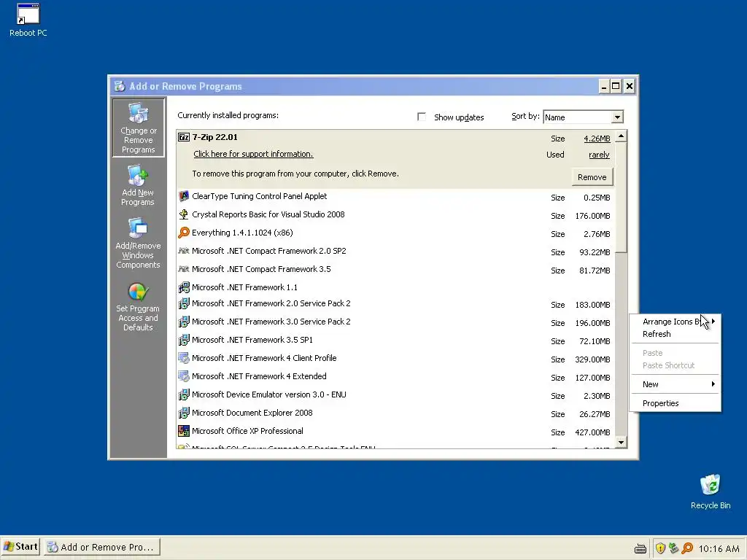Click the .NET Compact Framework 3.5 icon

pos(183,269)
